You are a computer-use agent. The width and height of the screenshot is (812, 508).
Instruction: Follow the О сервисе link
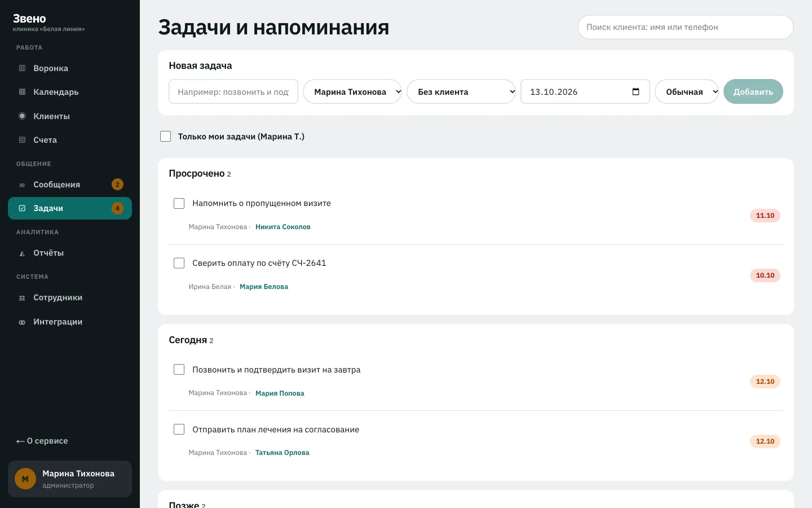click(42, 441)
